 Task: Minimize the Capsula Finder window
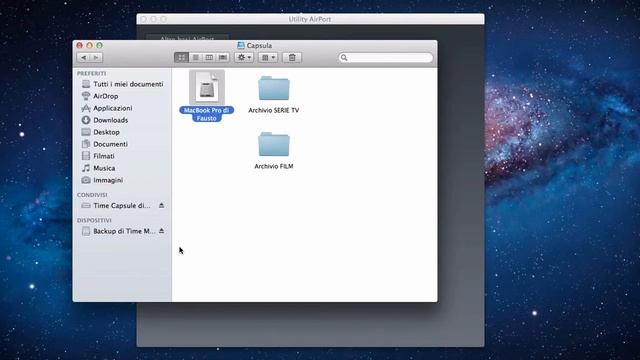click(x=89, y=45)
